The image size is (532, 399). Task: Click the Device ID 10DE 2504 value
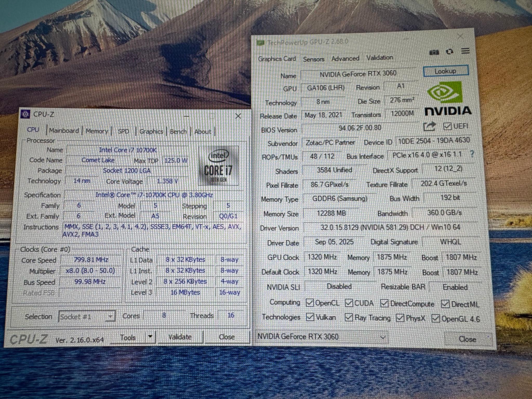[x=434, y=141]
